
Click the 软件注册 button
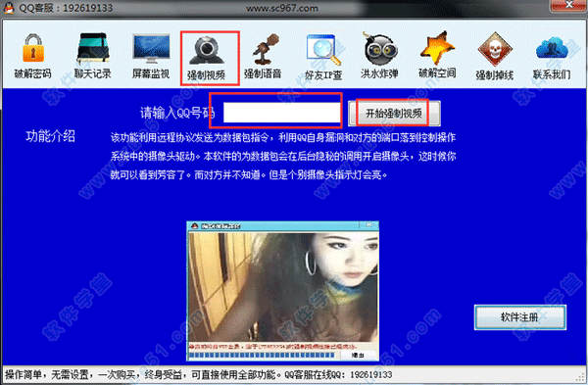click(x=520, y=317)
